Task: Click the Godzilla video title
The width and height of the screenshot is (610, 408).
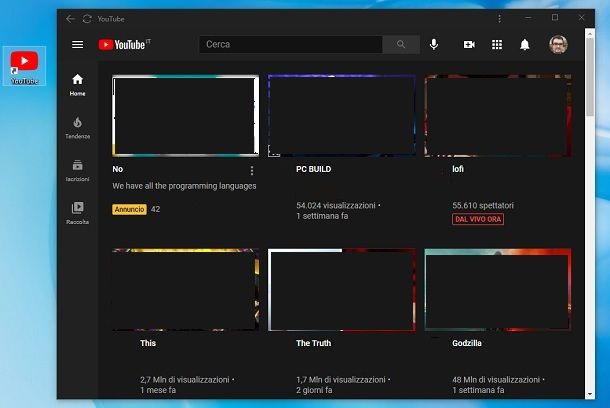Action: click(x=467, y=343)
